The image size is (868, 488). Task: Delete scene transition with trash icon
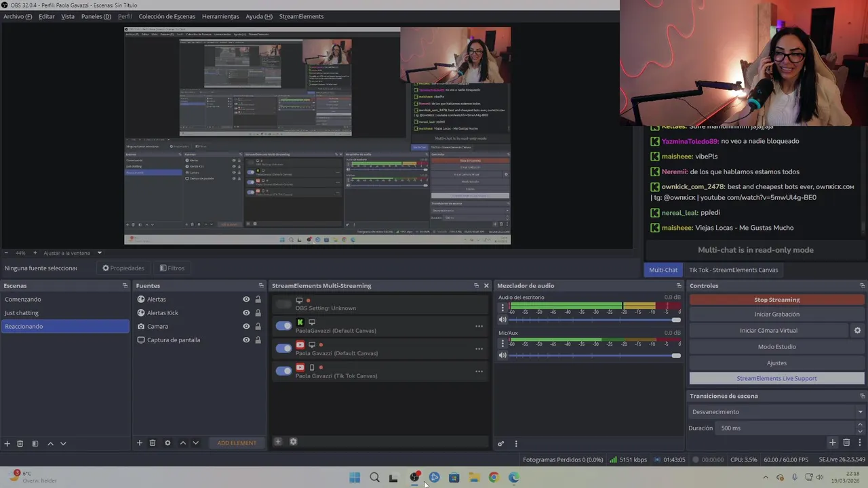pyautogui.click(x=846, y=443)
